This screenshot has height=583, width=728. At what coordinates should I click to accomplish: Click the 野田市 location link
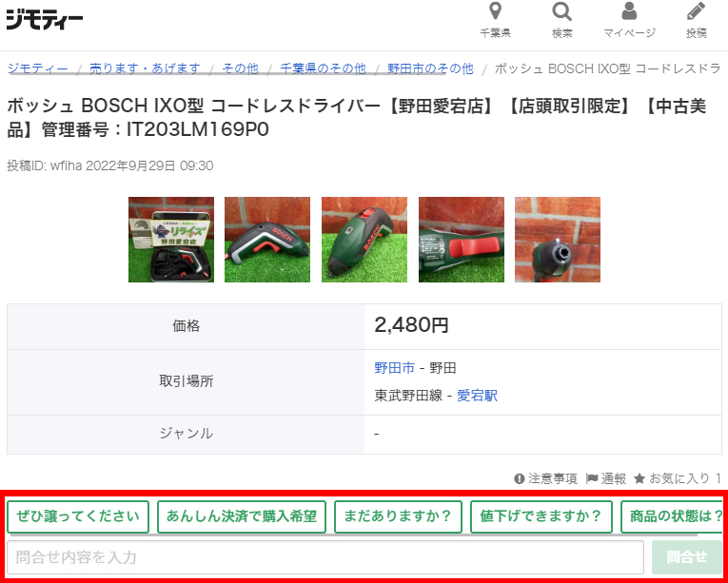pos(394,367)
